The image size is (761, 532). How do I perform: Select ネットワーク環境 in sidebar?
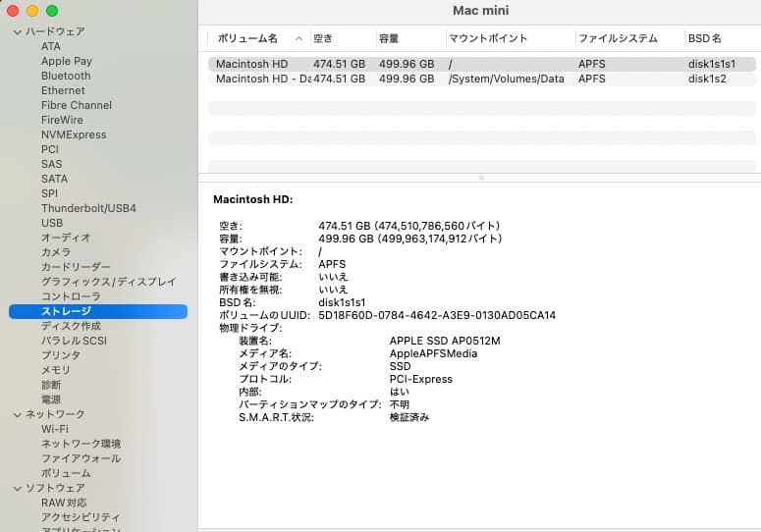(82, 444)
